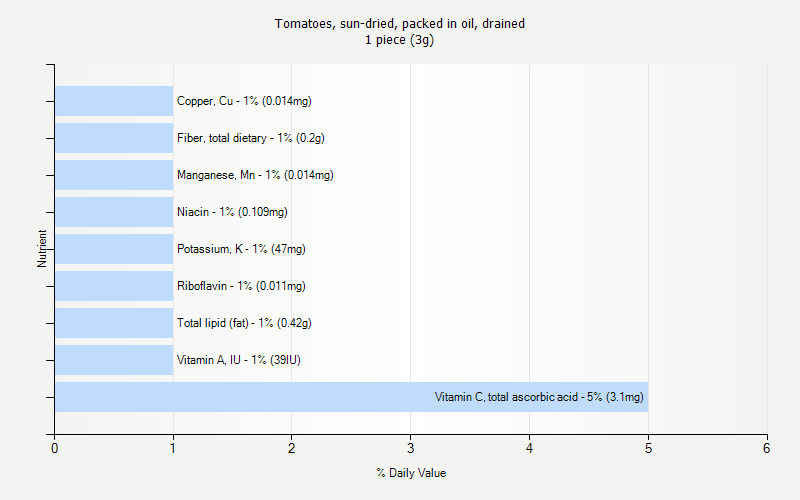Select the Fiber, total dietary bar
The width and height of the screenshot is (800, 500).
point(114,138)
